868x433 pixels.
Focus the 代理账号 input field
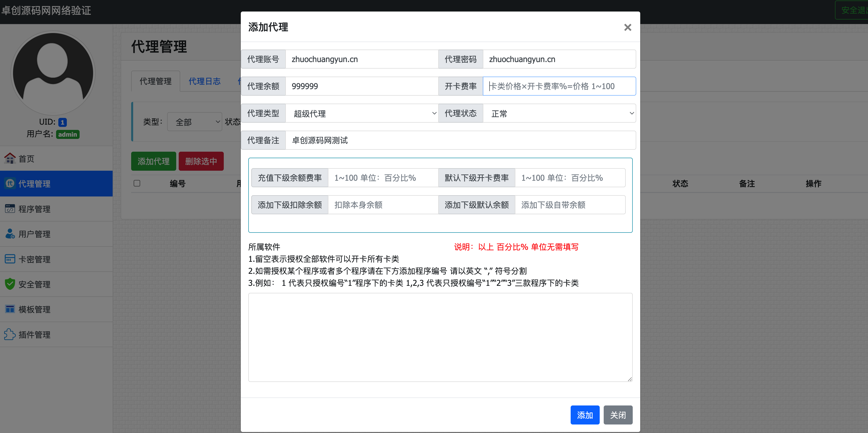click(362, 59)
